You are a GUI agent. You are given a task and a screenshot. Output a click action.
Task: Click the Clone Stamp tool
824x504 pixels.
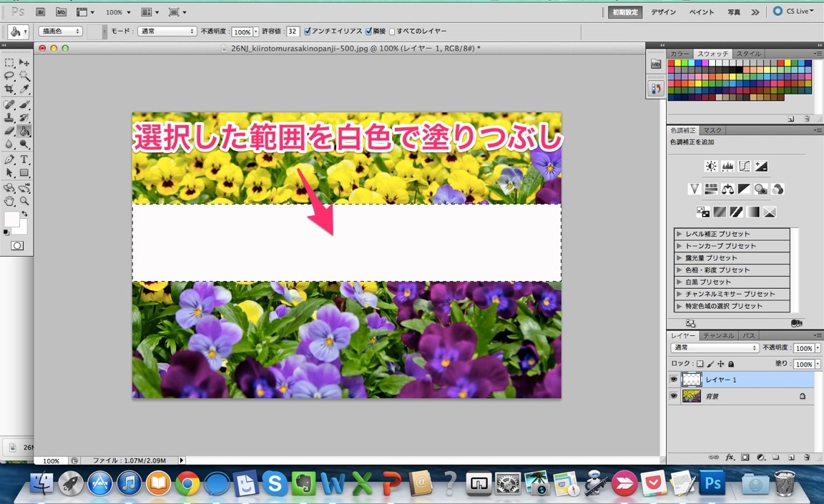pyautogui.click(x=9, y=117)
